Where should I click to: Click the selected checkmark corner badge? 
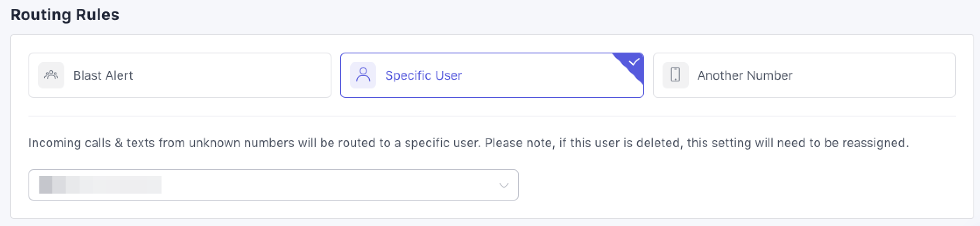[634, 62]
